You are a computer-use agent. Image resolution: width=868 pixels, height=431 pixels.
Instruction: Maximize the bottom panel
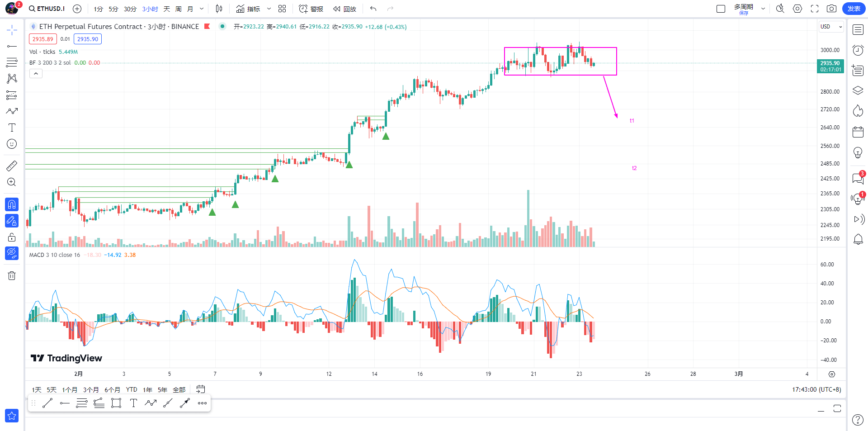pos(837,409)
